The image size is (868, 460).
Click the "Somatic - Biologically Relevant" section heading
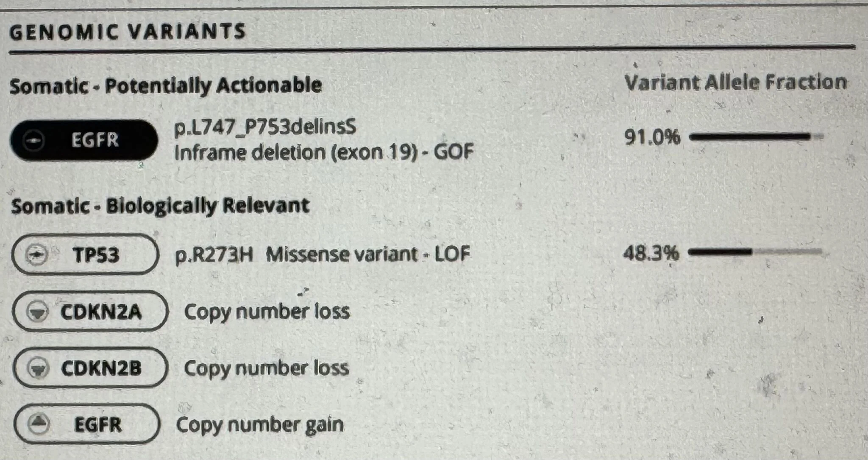point(160,206)
